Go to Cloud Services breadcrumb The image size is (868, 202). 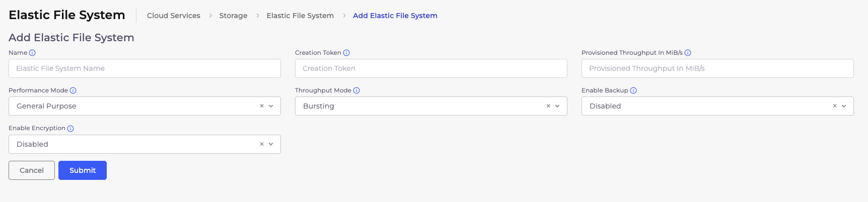point(174,16)
